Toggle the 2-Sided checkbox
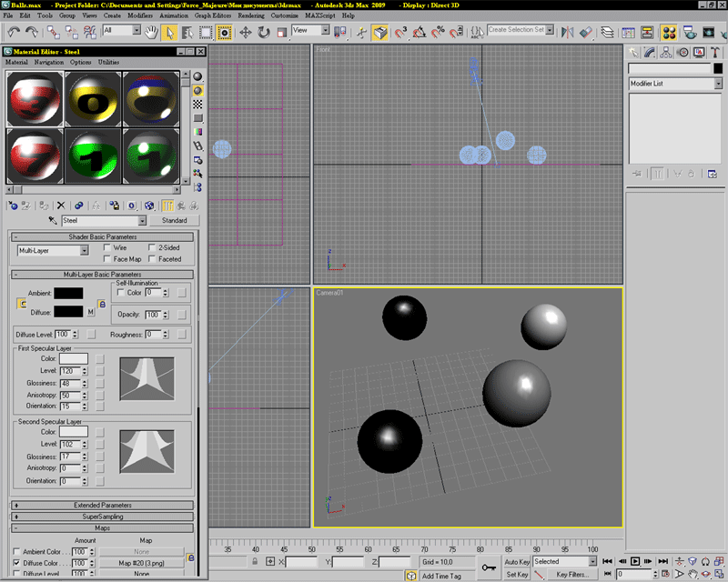728x582 pixels. tap(151, 247)
